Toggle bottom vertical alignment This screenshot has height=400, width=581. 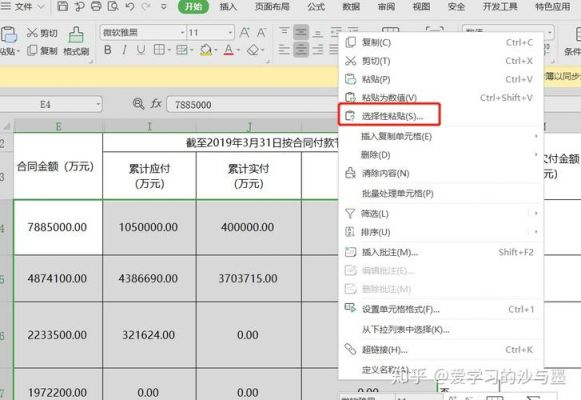click(x=318, y=33)
